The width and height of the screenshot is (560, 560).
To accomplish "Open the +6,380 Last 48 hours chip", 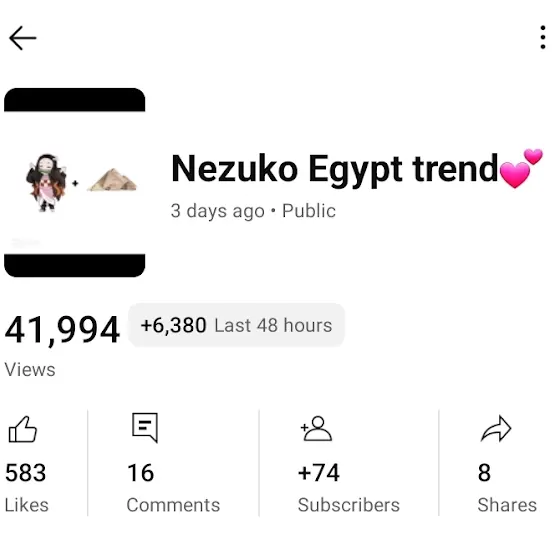I will [x=236, y=325].
